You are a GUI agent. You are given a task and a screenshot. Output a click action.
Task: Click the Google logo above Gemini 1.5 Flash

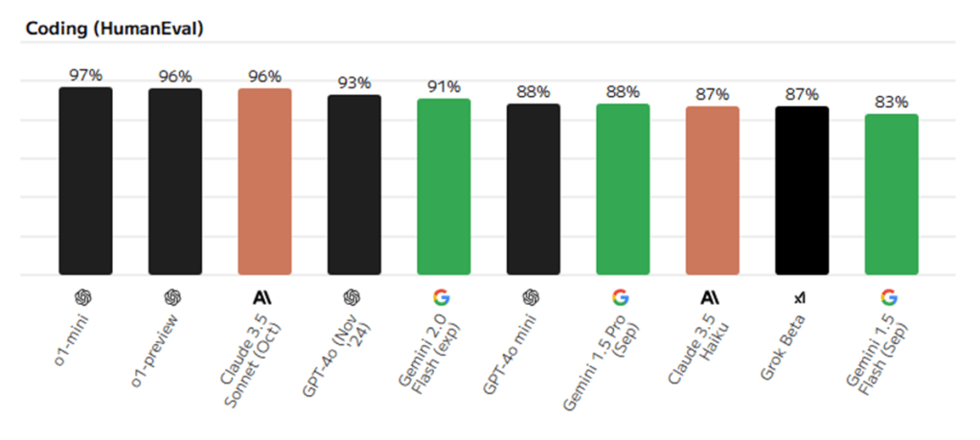[x=891, y=297]
